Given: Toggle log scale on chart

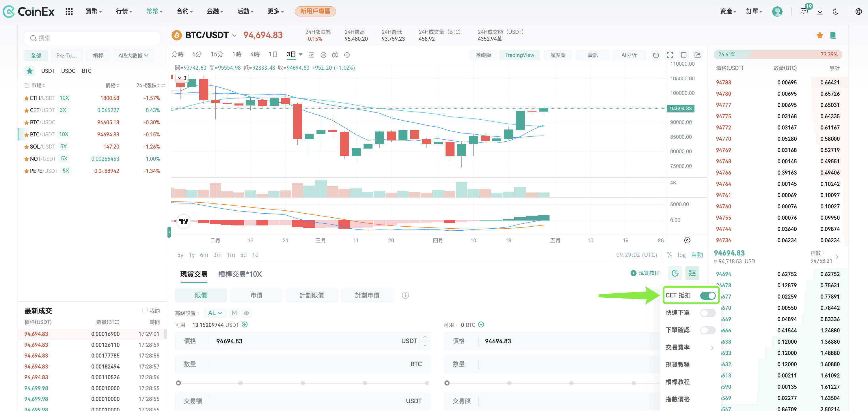Looking at the screenshot, I should [x=682, y=255].
